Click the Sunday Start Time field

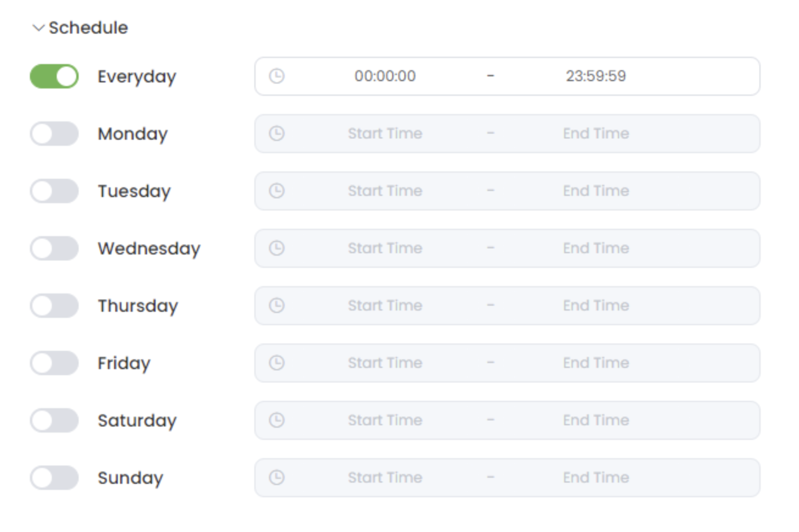click(x=385, y=478)
